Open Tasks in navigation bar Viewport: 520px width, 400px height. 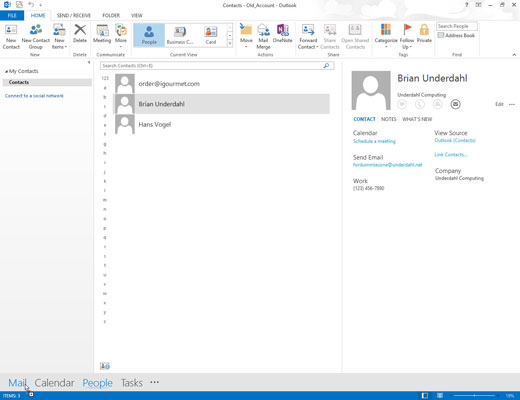click(x=132, y=383)
